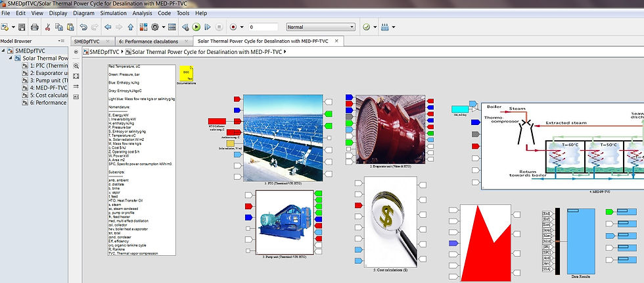Click the Sample Time Display arrows palette icon
This screenshot has width=644, height=283.
pos(76,86)
